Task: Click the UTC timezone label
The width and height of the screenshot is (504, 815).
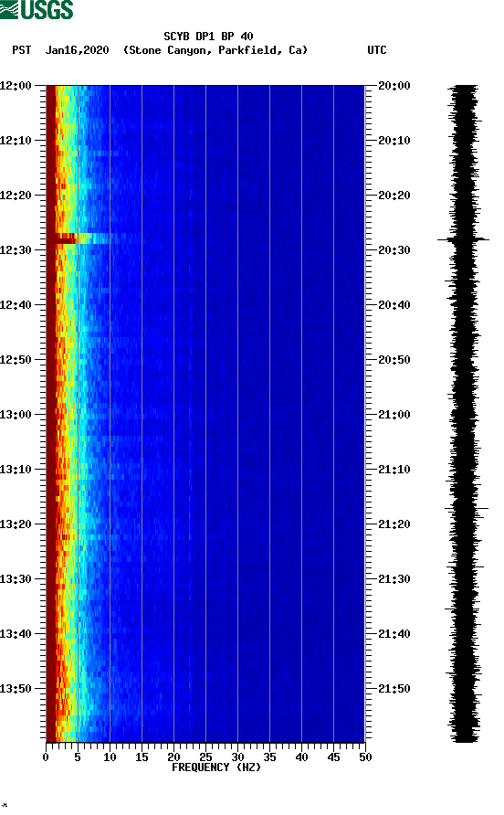Action: pos(377,50)
